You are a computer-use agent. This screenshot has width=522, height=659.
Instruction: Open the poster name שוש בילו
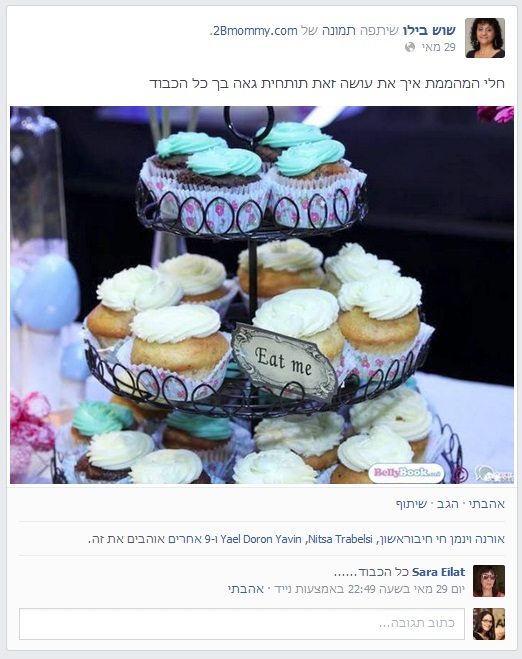[429, 31]
